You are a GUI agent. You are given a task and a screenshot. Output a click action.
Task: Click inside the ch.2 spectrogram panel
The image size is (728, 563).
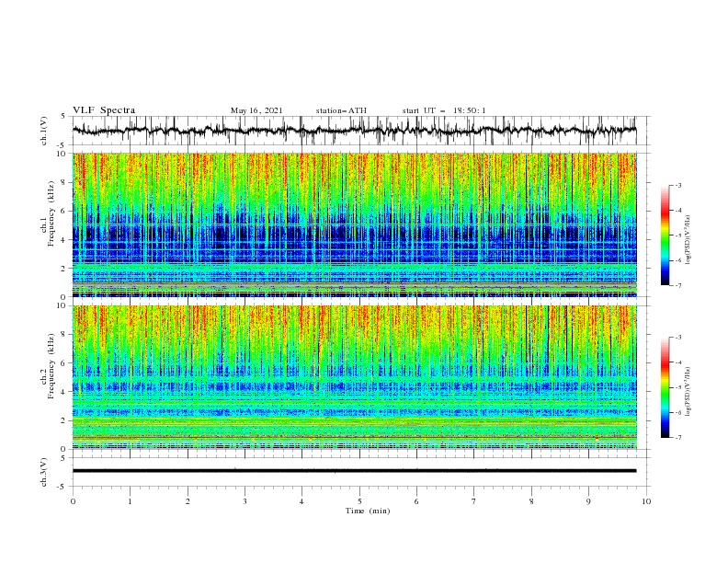point(354,377)
